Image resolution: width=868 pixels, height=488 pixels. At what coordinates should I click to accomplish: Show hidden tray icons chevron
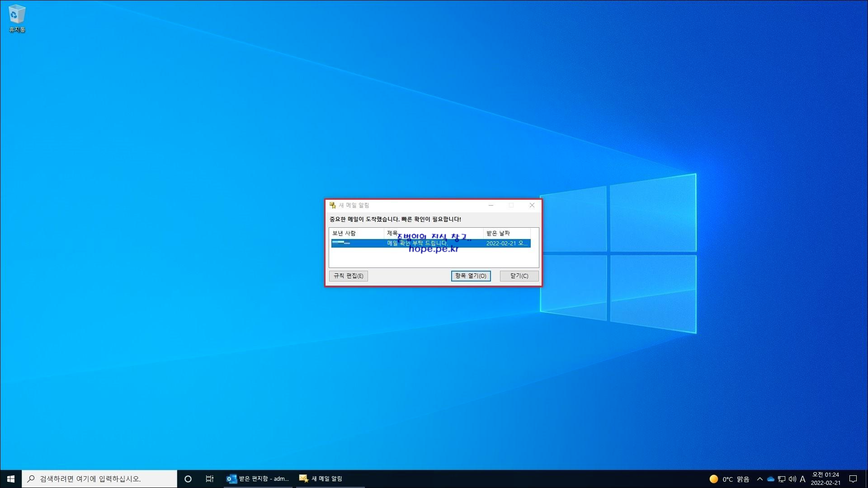[x=760, y=479]
